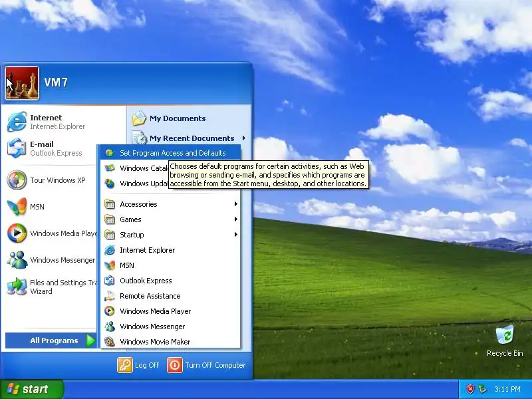
Task: Click the Accessories folder icon
Action: 109,204
